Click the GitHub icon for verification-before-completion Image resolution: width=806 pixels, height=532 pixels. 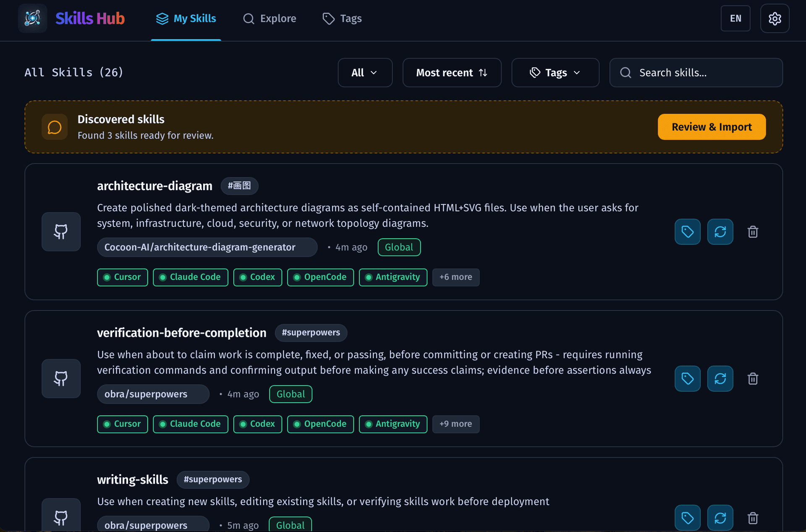coord(61,379)
